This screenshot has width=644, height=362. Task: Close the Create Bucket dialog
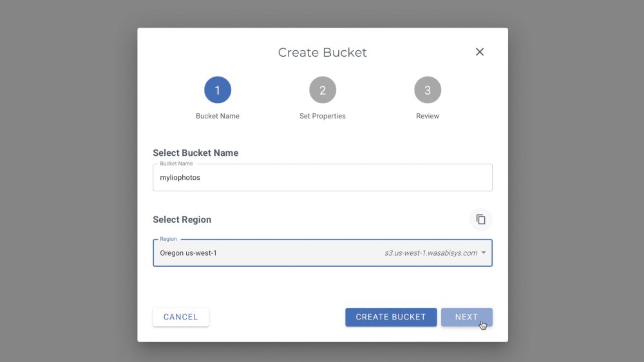click(x=480, y=52)
